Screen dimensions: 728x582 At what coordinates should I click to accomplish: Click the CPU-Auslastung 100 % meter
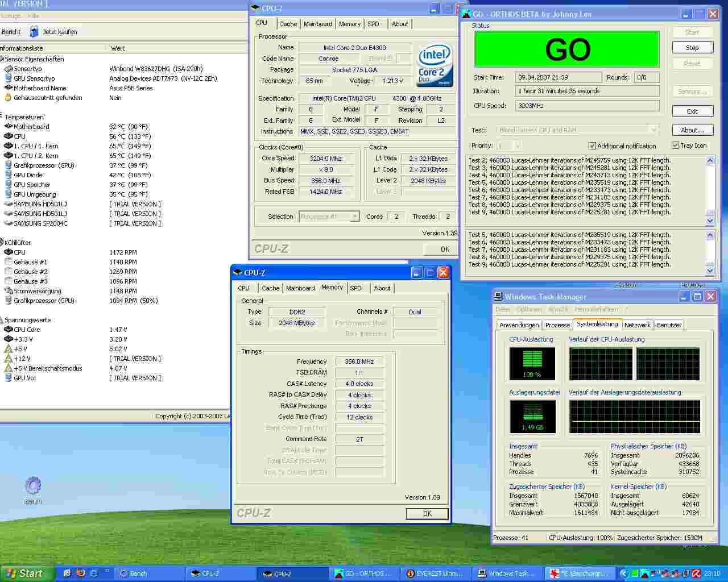coord(532,364)
